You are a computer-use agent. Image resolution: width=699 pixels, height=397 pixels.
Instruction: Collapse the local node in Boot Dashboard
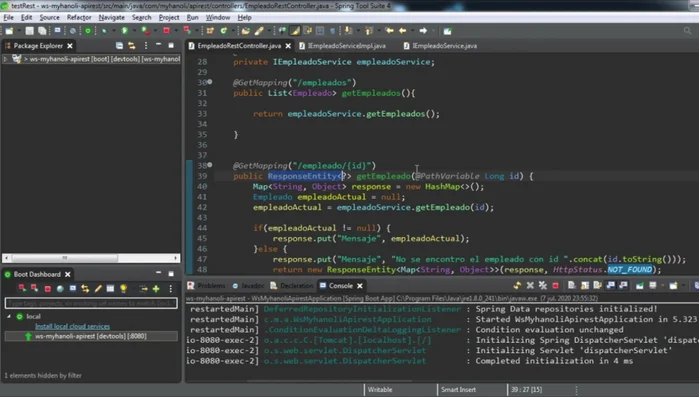click(8, 316)
